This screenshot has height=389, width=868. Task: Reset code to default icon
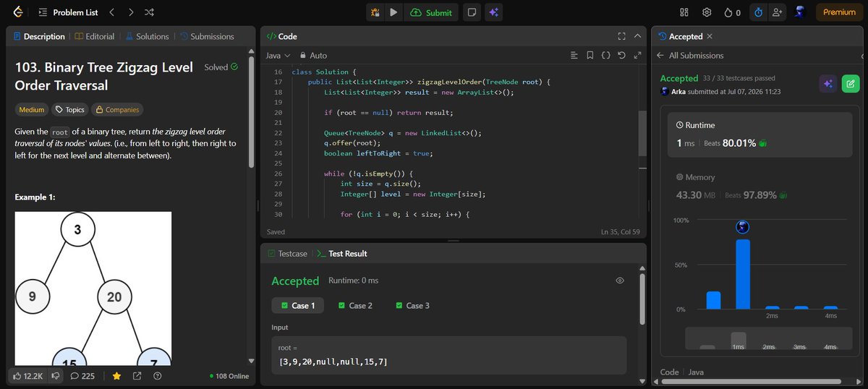[x=621, y=55]
